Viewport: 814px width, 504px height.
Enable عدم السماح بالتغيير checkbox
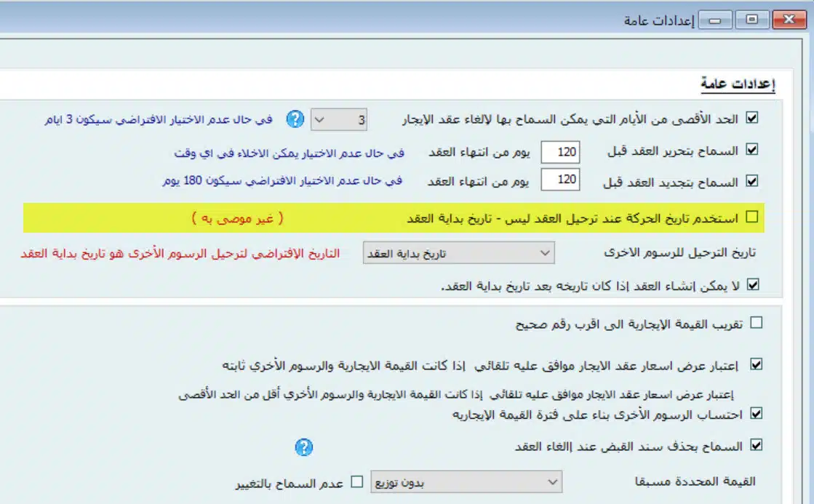click(356, 481)
